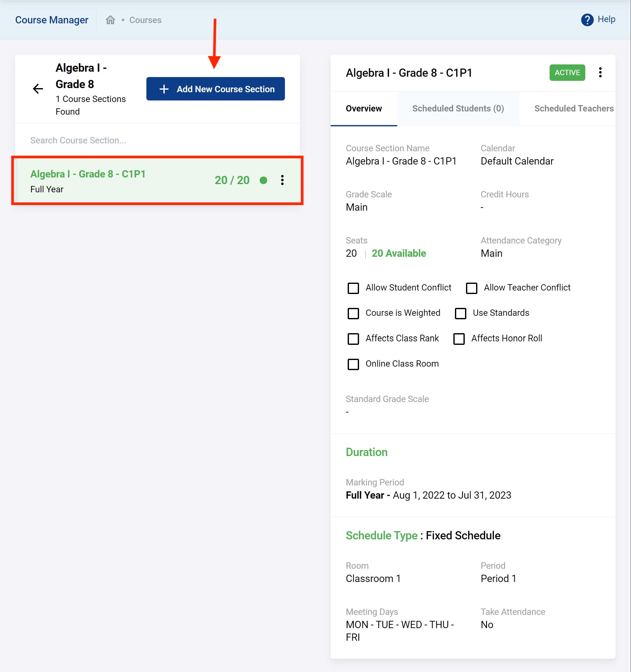
Task: Open the Scheduled Teachers tab
Action: pos(573,109)
